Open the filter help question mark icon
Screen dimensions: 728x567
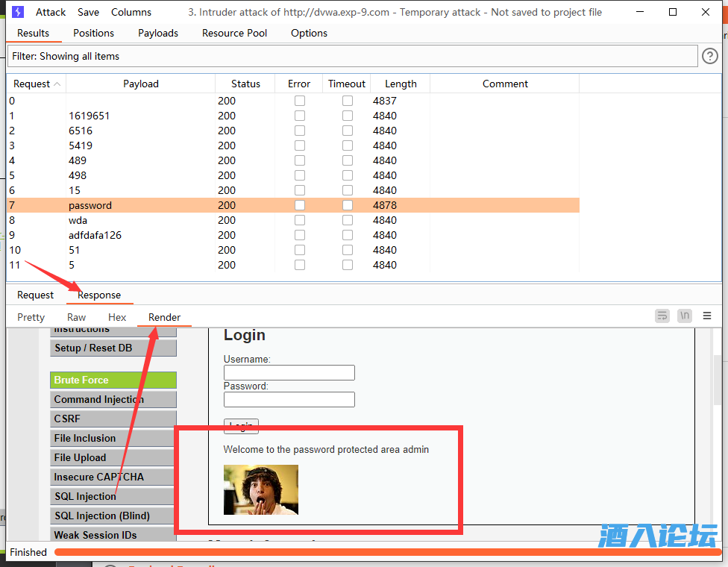(x=710, y=56)
